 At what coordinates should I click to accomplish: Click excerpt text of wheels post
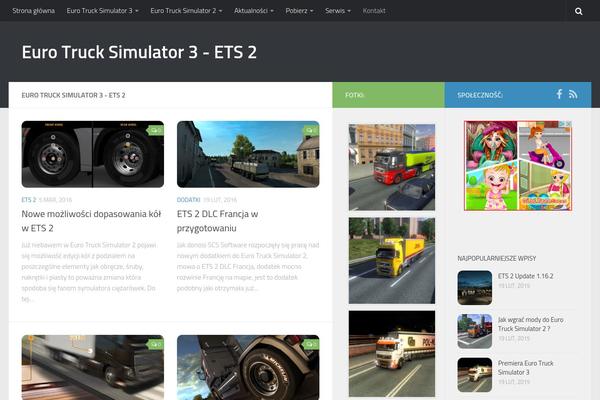point(90,272)
